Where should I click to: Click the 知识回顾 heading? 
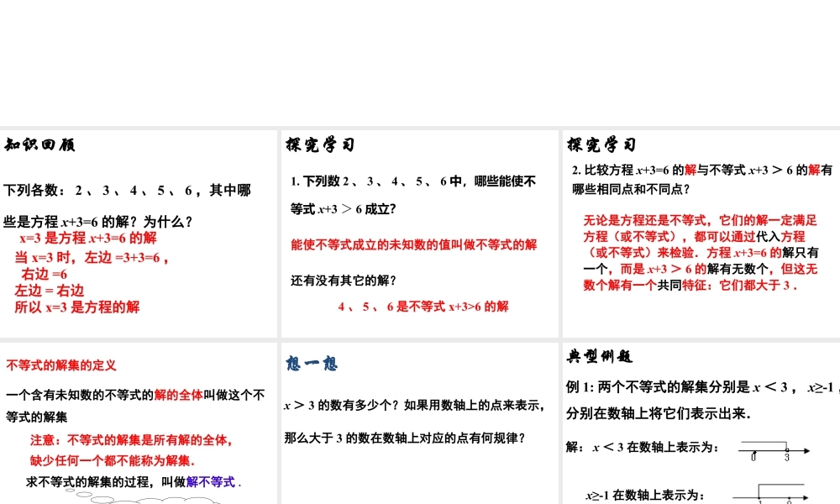[x=39, y=144]
